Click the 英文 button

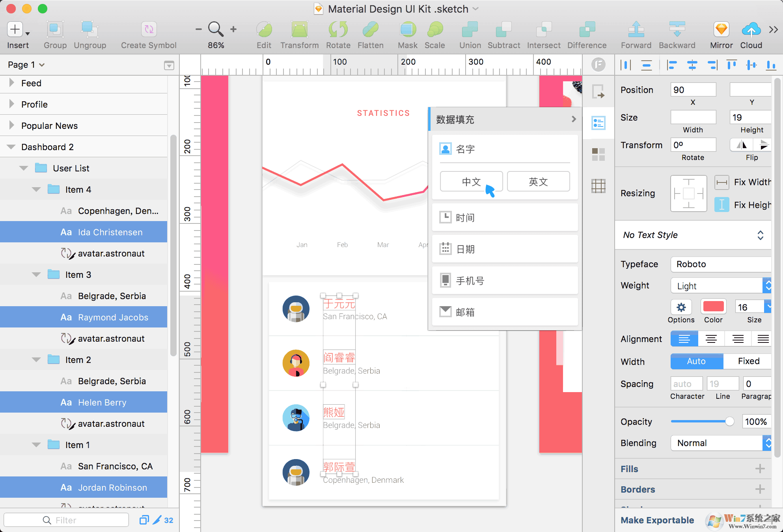pyautogui.click(x=538, y=182)
